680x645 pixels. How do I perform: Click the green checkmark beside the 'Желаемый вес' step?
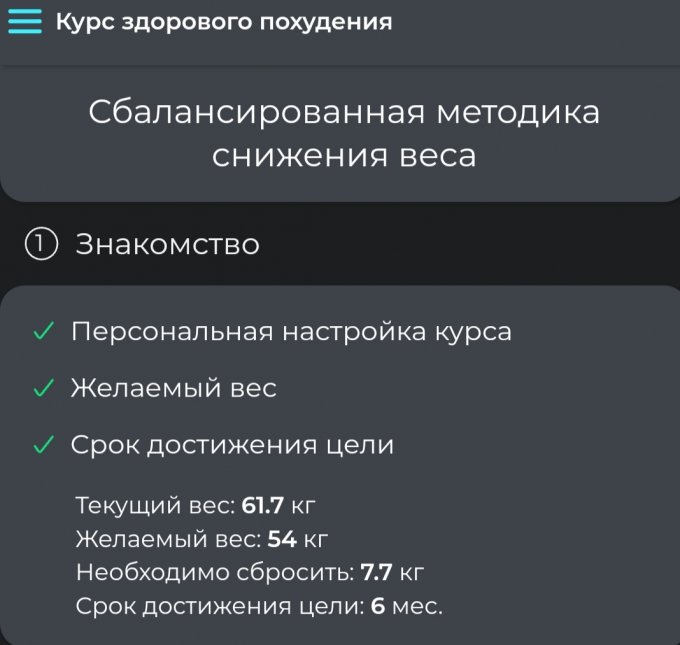click(43, 388)
